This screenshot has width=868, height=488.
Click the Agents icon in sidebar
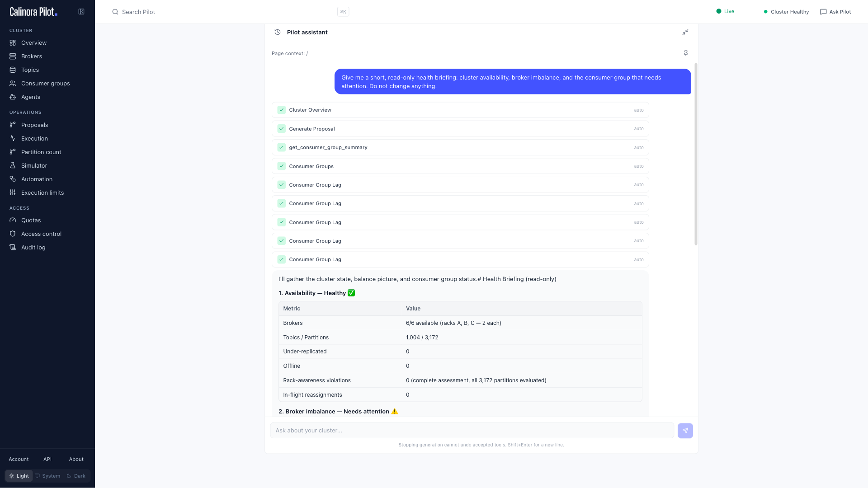[13, 97]
